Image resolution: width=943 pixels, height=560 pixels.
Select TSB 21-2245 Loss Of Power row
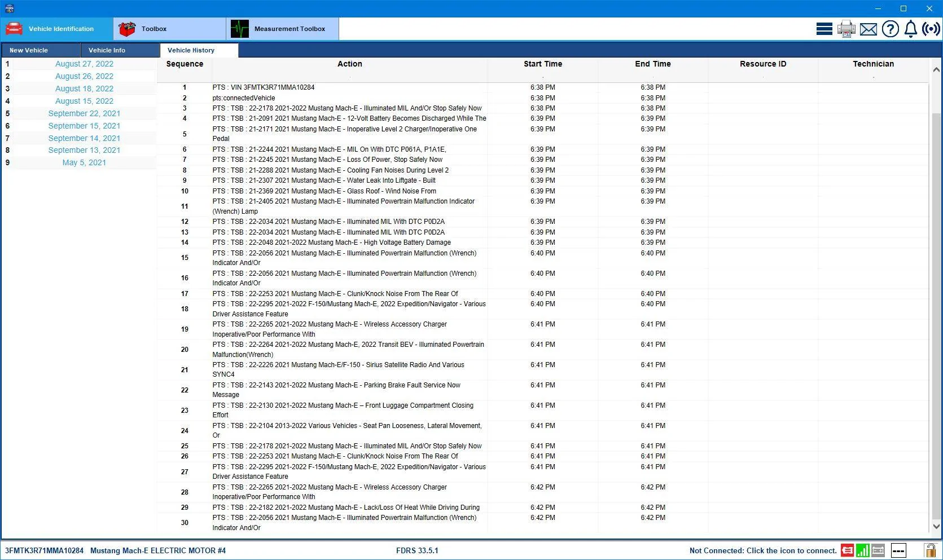click(x=542, y=160)
